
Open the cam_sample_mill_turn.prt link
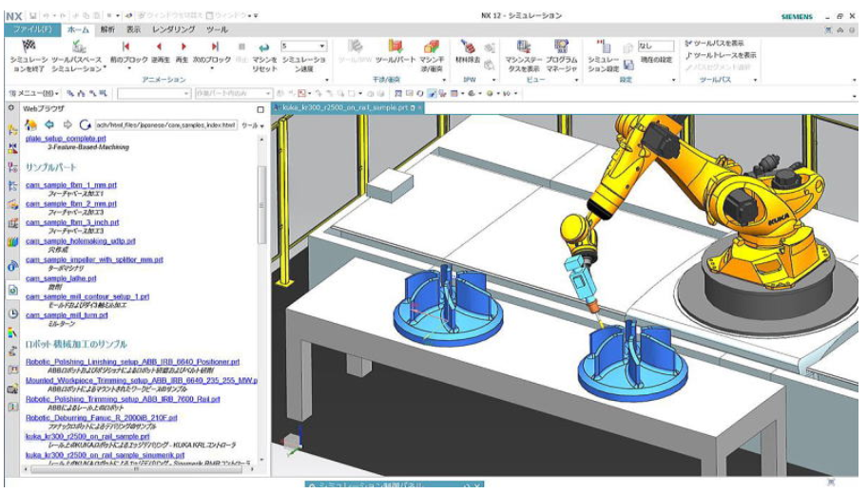tap(67, 314)
